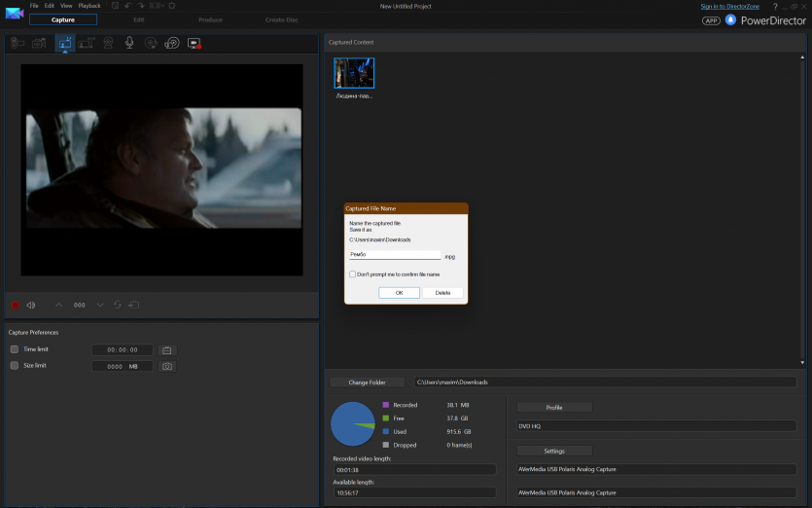Viewport: 812px width, 508px height.
Task: Click the Change Folder button
Action: click(368, 382)
